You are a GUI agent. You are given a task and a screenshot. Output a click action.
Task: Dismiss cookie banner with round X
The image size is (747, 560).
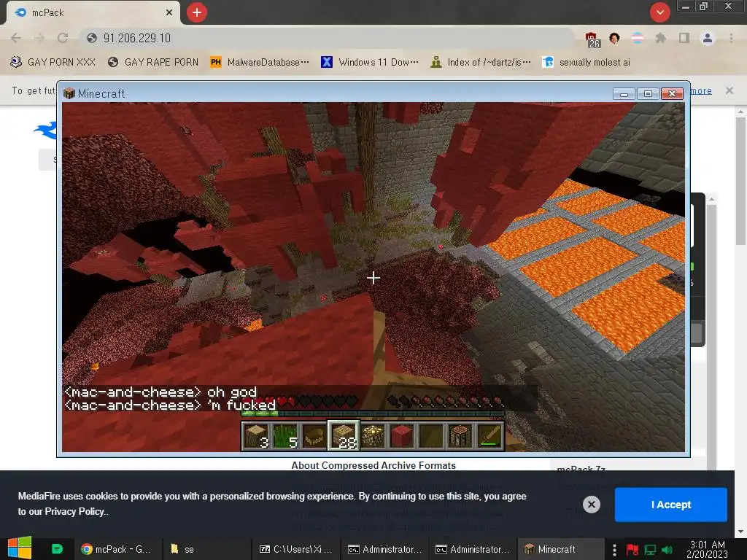coord(592,505)
